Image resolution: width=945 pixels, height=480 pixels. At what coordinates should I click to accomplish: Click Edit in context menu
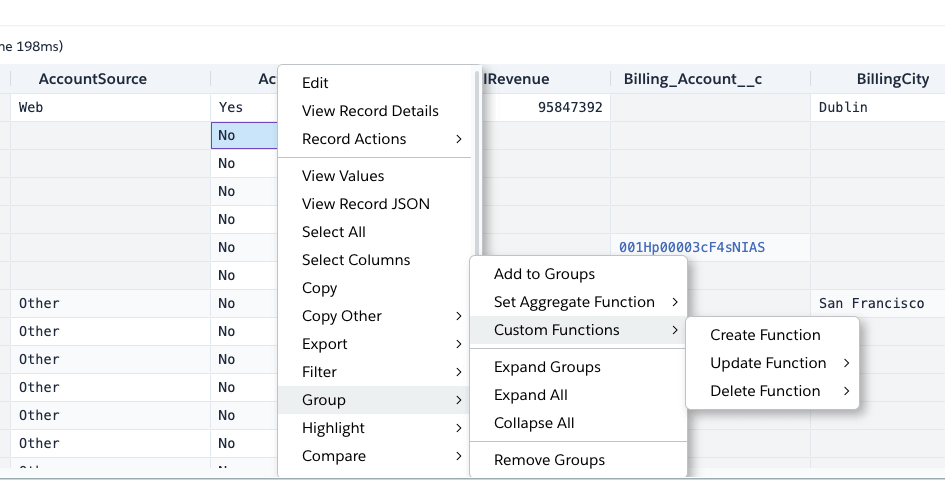point(315,83)
